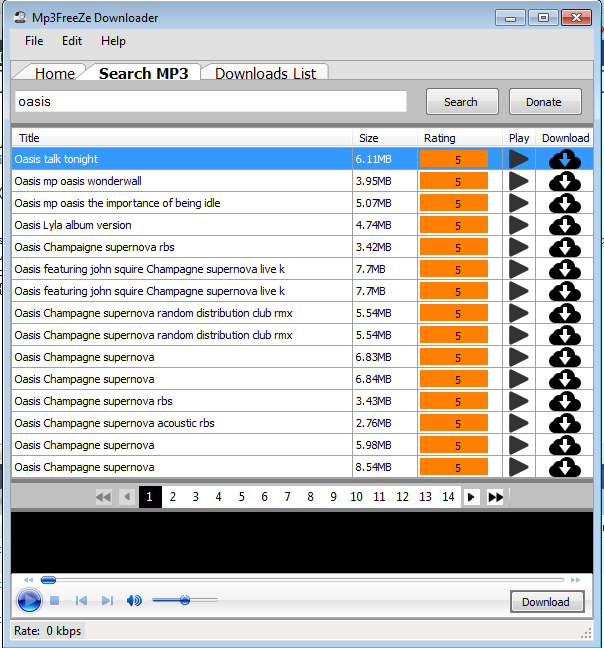Open the File menu
The image size is (604, 648).
34,41
